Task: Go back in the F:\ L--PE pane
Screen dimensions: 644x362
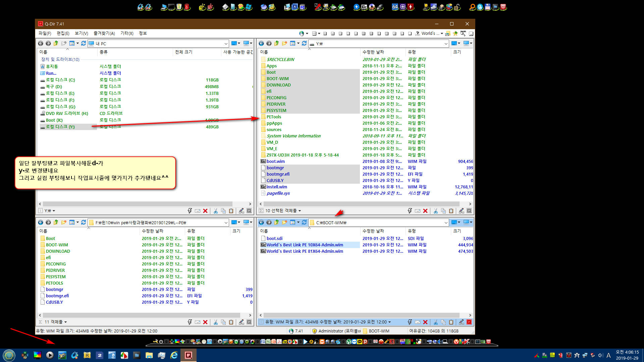Action: [41, 223]
